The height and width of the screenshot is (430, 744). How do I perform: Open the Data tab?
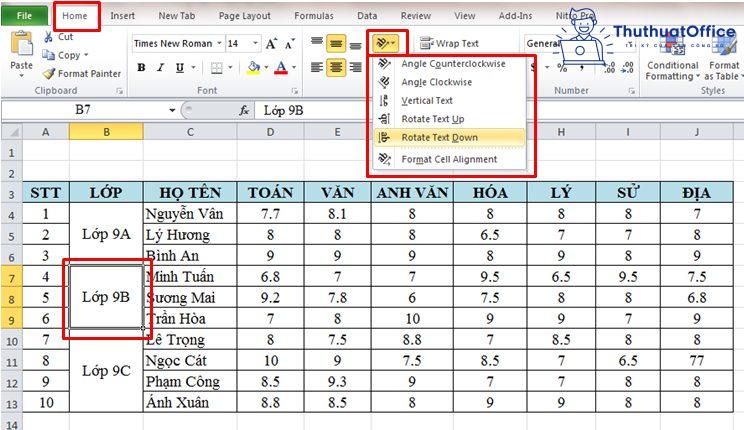pyautogui.click(x=367, y=16)
